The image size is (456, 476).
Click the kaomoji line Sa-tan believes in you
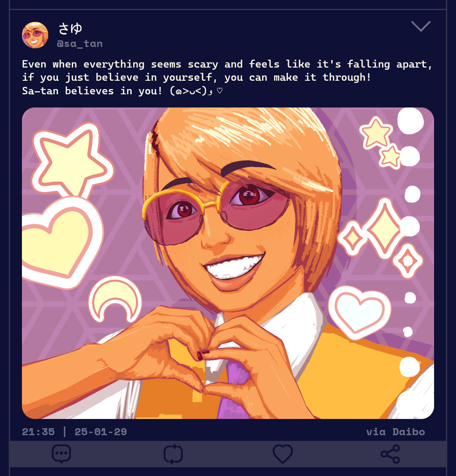[122, 91]
